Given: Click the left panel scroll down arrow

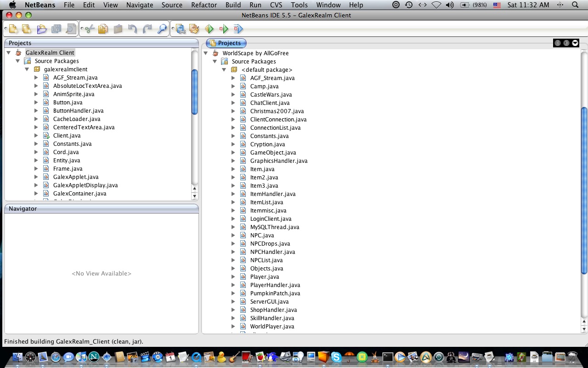Looking at the screenshot, I should coord(195,196).
